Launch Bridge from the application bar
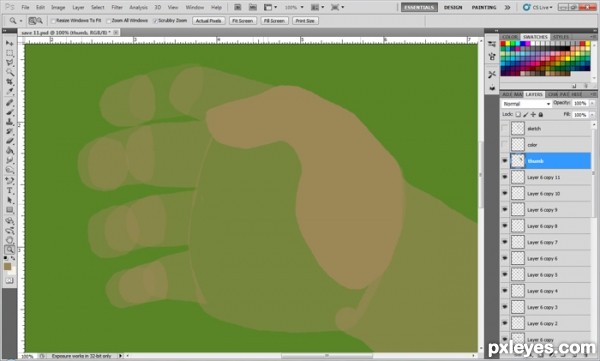Viewport: 600px width, 361px height. click(238, 7)
